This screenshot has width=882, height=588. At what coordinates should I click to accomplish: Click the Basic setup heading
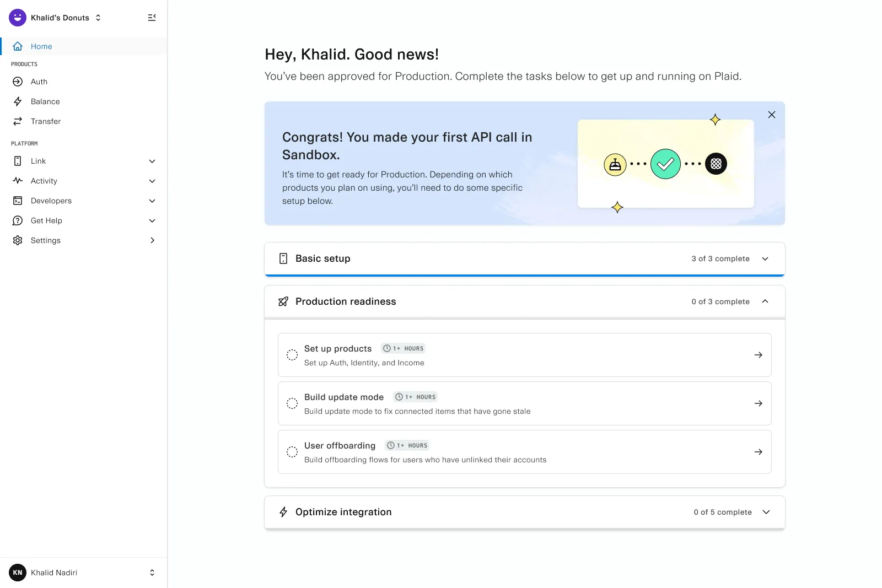coord(323,258)
